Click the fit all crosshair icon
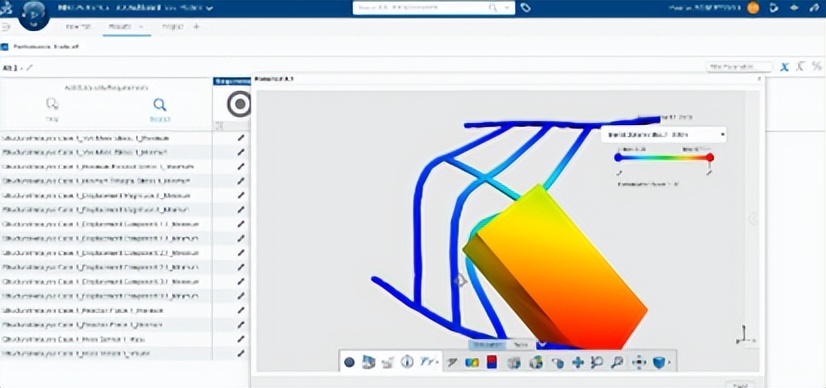This screenshot has height=388, width=826. (639, 362)
